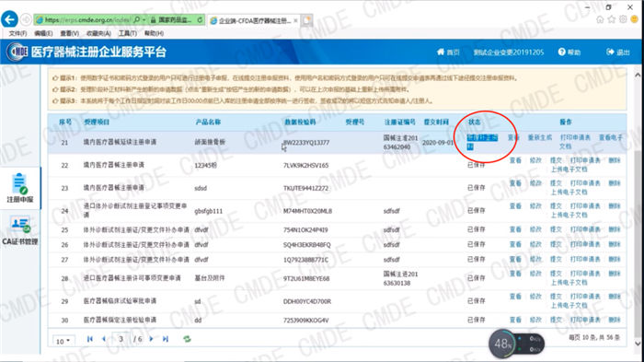Click 上传电子文档 in row 22
The image size is (644, 362).
pos(569,169)
